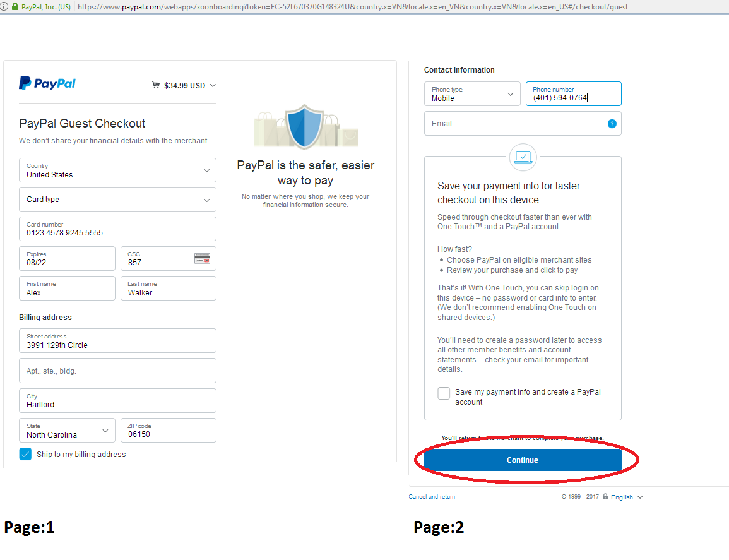Click the shopping cart icon

(156, 85)
